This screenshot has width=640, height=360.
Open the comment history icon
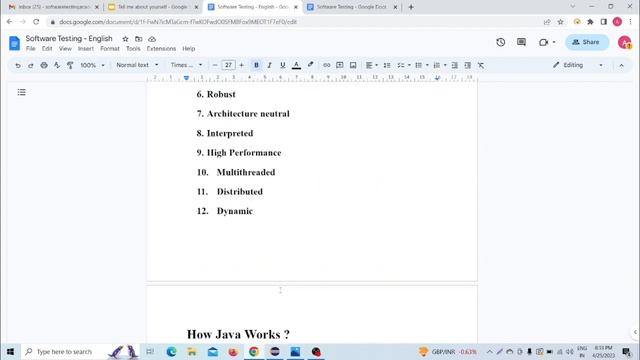point(521,42)
